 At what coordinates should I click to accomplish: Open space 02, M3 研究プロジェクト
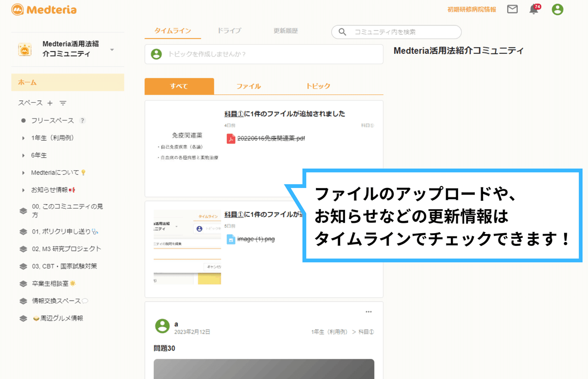click(66, 249)
